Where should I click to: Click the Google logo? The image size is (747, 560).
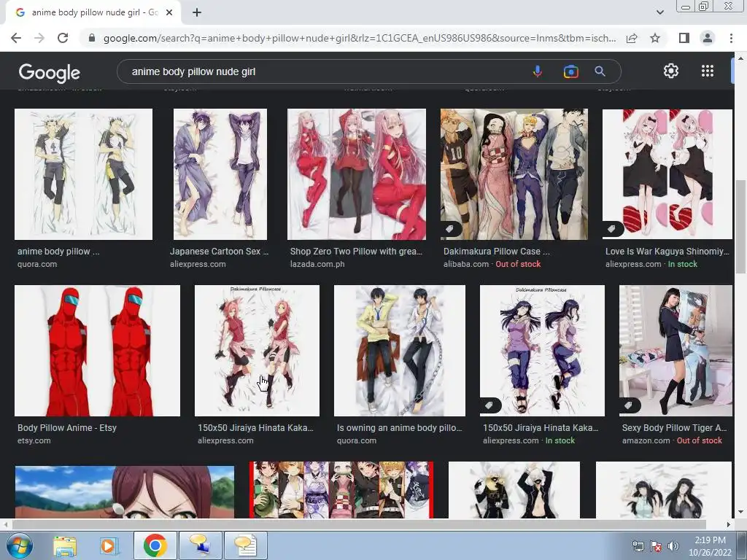pyautogui.click(x=50, y=72)
